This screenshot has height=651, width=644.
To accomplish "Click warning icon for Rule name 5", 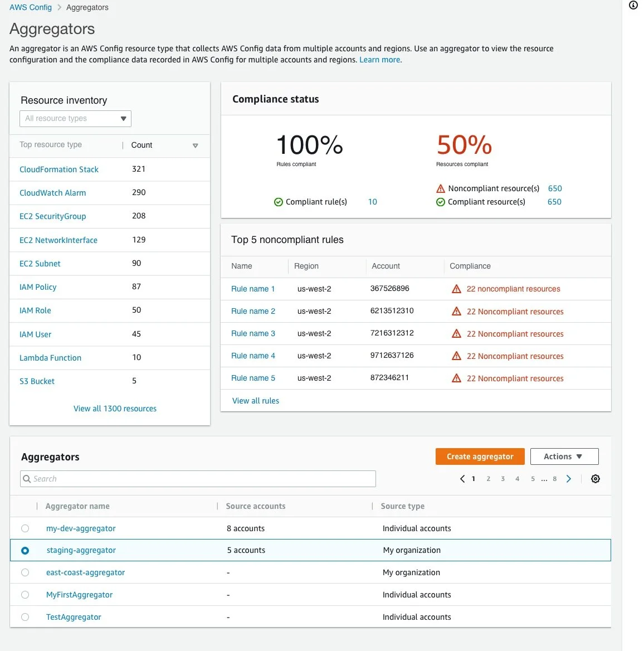I will [x=456, y=378].
